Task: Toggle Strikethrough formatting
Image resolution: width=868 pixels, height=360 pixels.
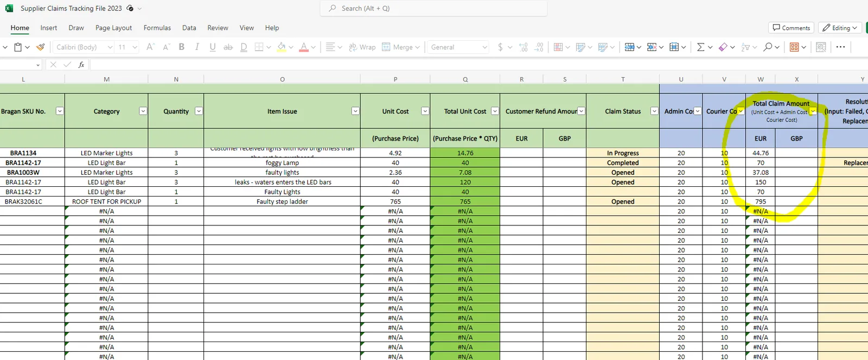Action: click(x=228, y=47)
